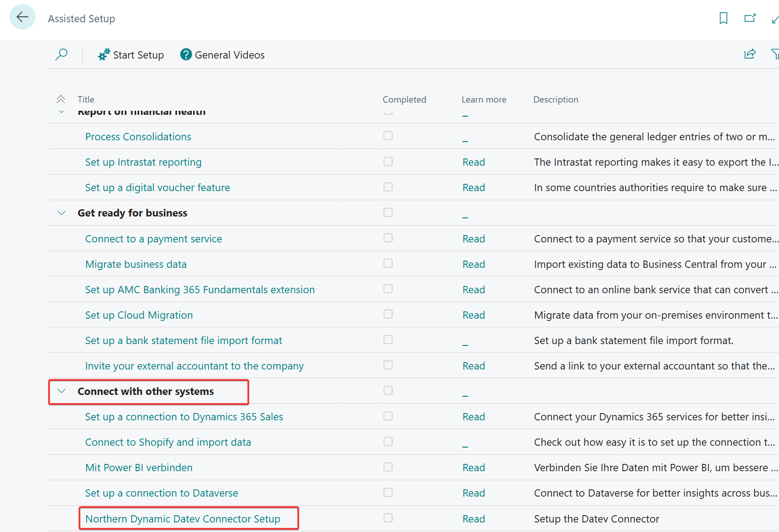The width and height of the screenshot is (779, 532).
Task: Click the bookmark icon in header
Action: tap(723, 18)
